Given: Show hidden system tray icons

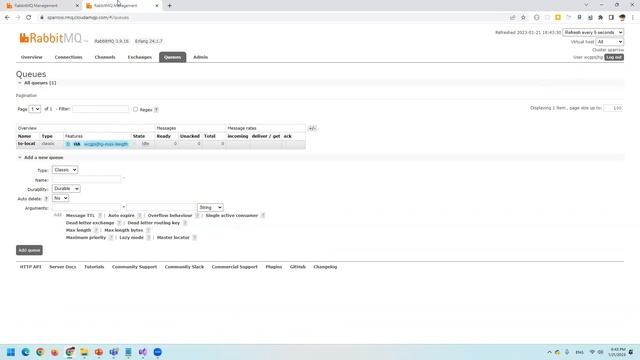Looking at the screenshot, I should click(x=549, y=352).
